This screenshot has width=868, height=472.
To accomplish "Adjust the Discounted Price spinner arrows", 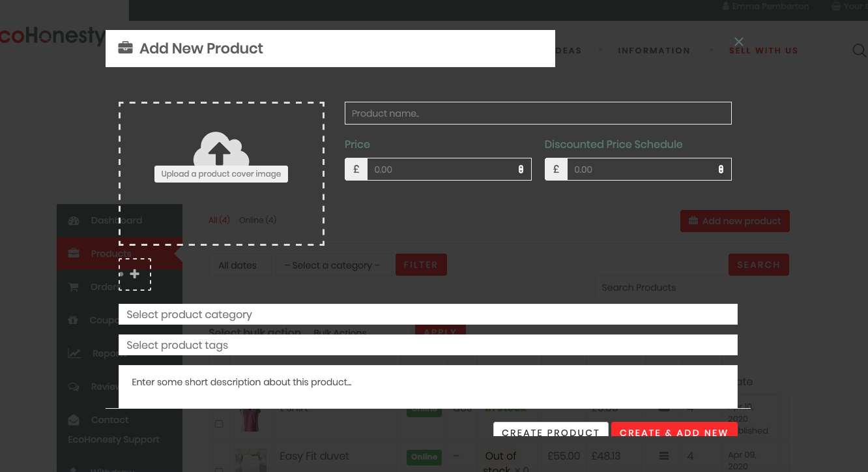I will [721, 170].
